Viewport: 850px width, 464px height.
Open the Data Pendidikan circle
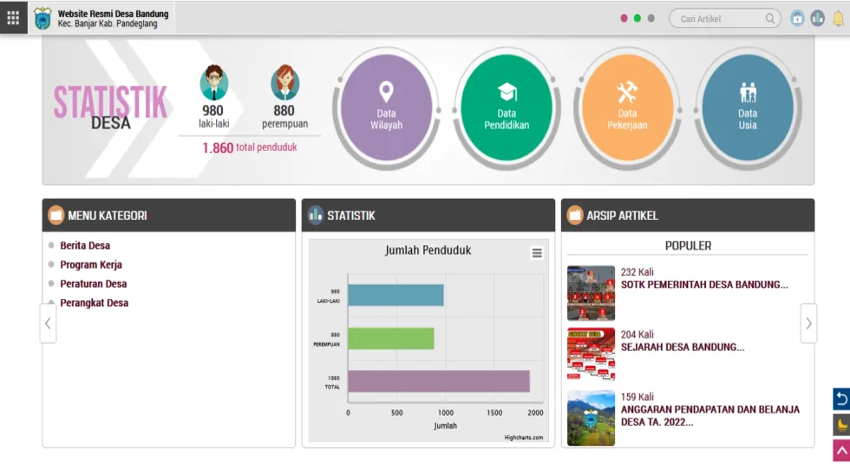pyautogui.click(x=506, y=108)
